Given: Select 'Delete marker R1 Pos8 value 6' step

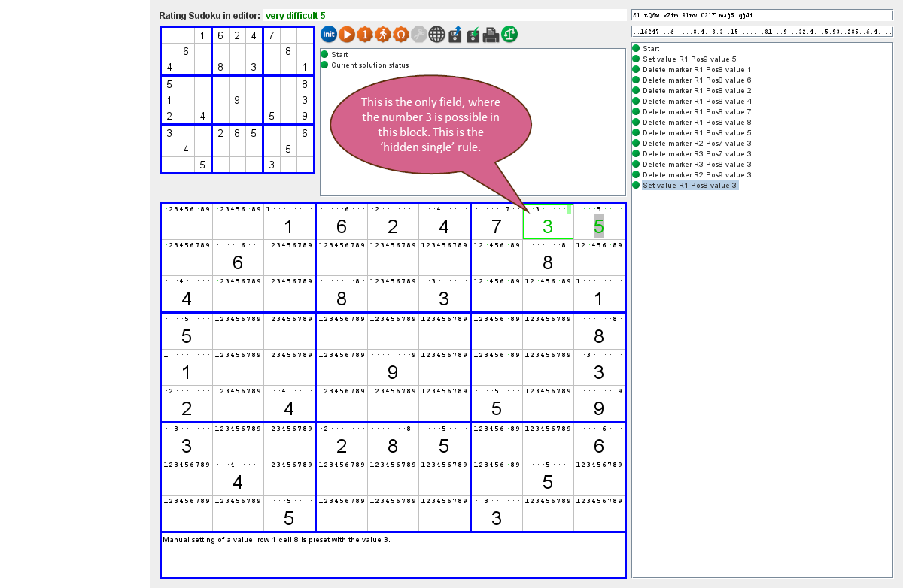Looking at the screenshot, I should click(692, 80).
